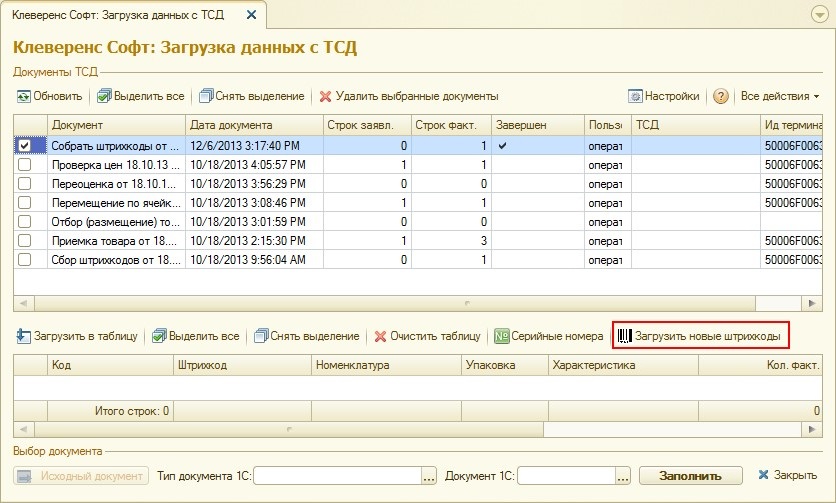
Task: Click upper table scroll left arrow
Action: 23,303
